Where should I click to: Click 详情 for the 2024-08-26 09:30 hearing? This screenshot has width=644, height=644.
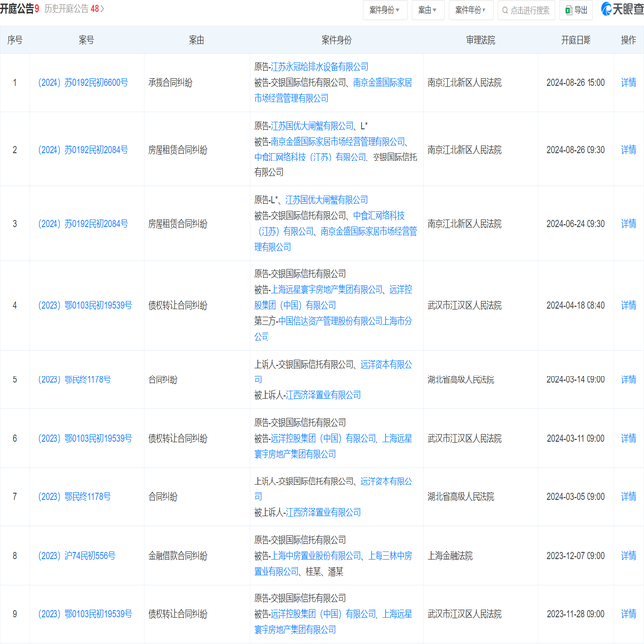[x=628, y=150]
